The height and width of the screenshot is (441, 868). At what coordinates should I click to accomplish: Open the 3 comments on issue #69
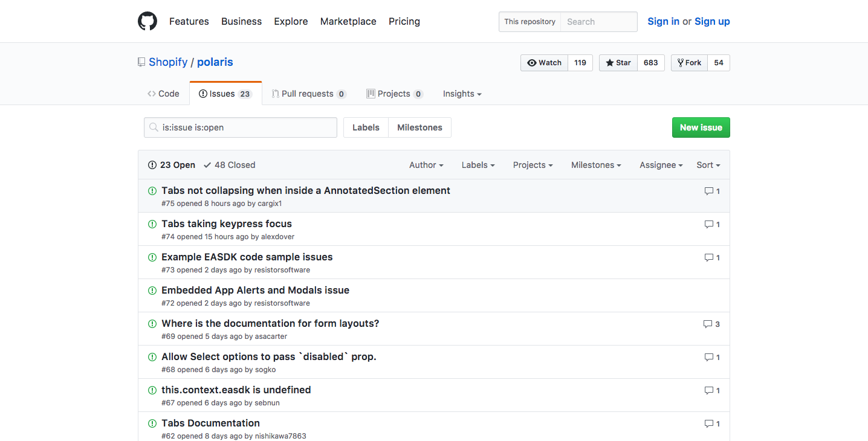click(x=711, y=324)
